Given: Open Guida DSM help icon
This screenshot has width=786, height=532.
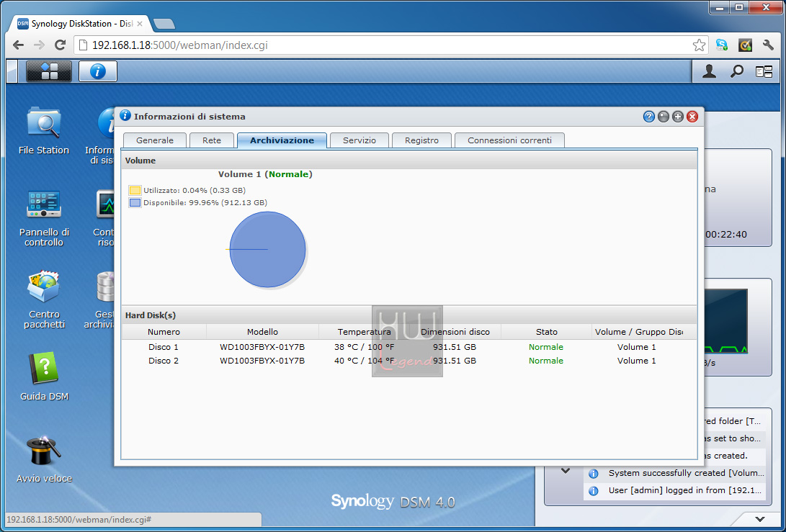Looking at the screenshot, I should tap(44, 377).
